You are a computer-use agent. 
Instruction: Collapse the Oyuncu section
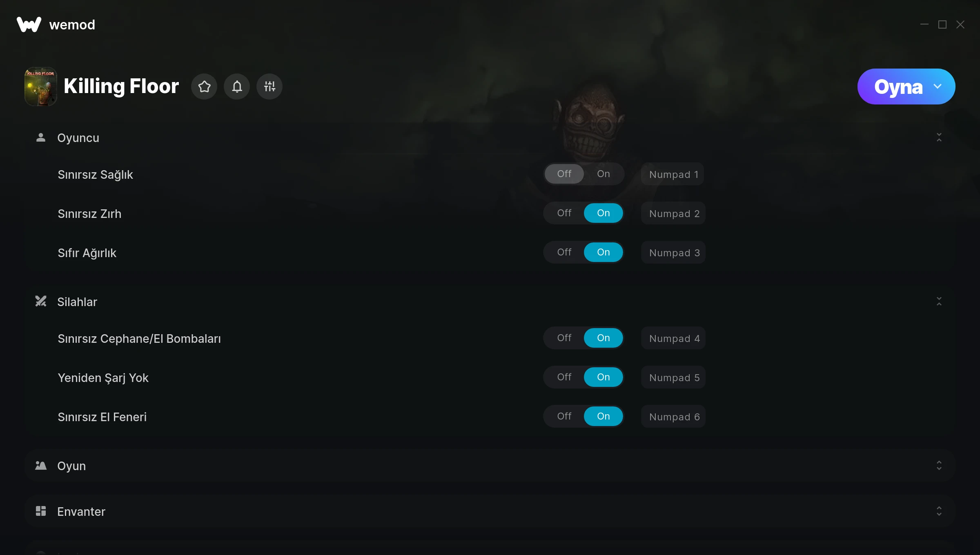point(939,138)
